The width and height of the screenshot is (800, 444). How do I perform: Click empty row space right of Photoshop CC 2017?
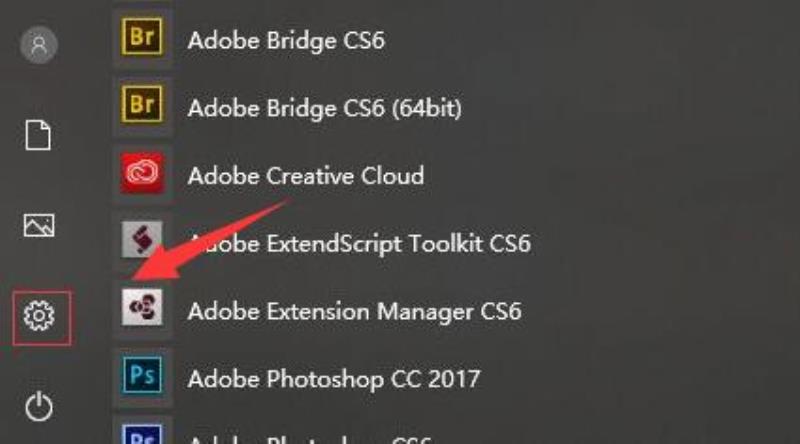[638, 379]
